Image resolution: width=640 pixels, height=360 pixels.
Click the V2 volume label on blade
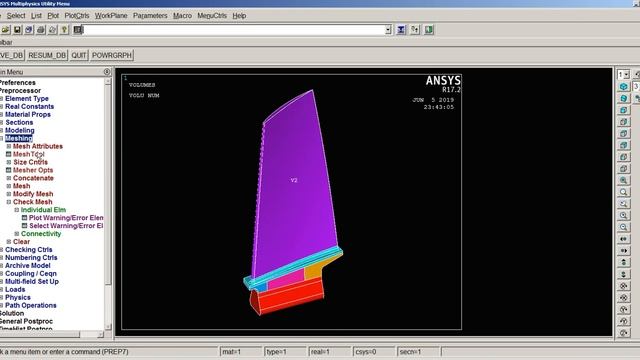[294, 180]
